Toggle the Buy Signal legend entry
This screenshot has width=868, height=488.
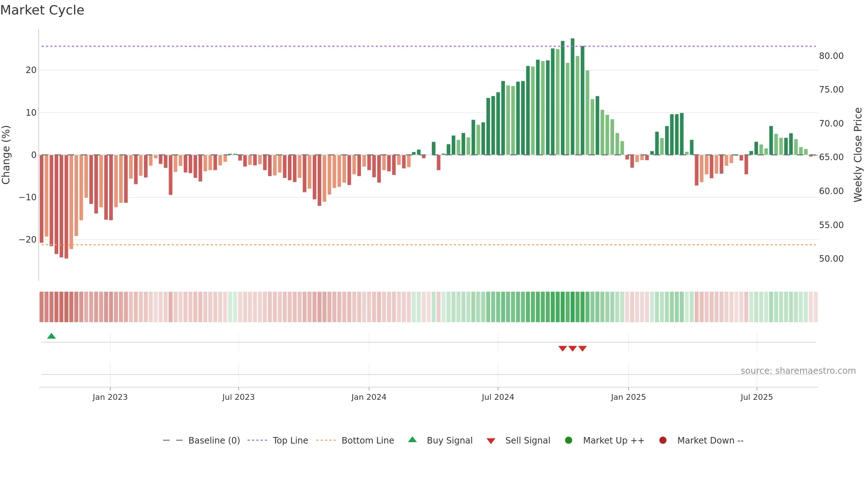click(x=440, y=440)
